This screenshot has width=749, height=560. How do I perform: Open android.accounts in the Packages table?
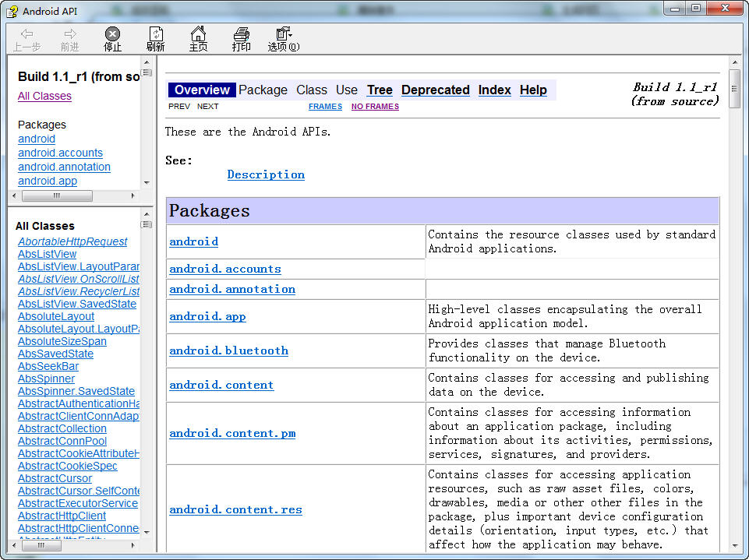[x=225, y=269]
